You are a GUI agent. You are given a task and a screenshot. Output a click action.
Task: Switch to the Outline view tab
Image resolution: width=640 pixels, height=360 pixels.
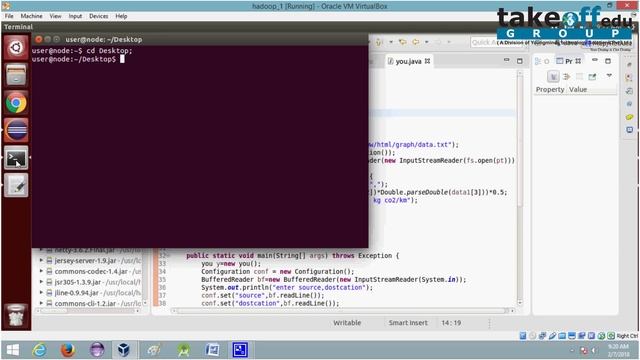tap(542, 61)
